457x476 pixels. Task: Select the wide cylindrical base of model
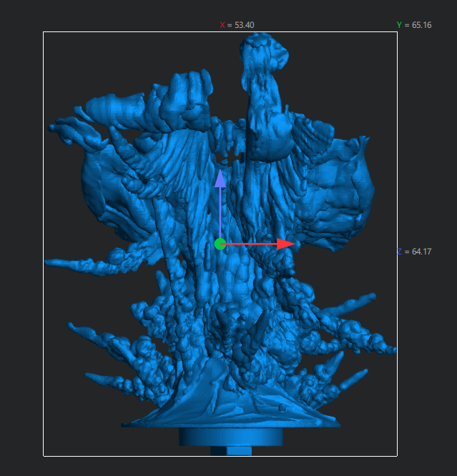tap(230, 436)
